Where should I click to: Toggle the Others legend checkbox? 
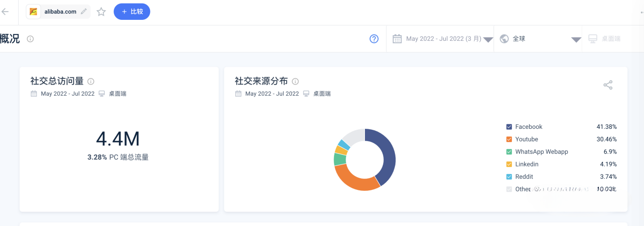click(509, 189)
